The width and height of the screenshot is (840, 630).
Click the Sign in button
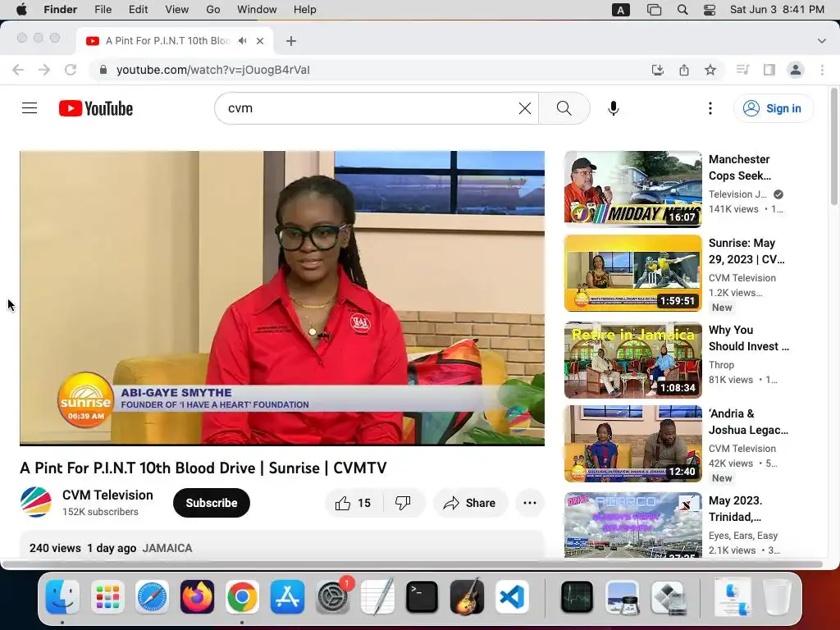773,108
